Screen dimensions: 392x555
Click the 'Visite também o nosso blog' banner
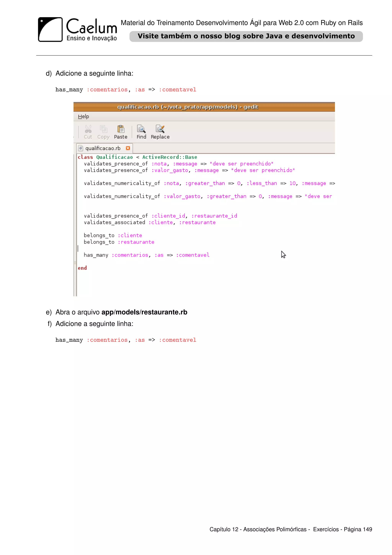246,36
